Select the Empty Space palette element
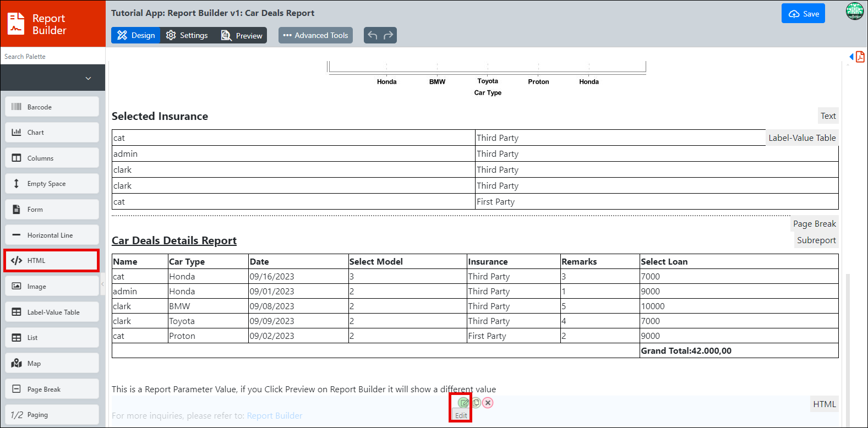Screen dimensions: 868x428 (52, 184)
